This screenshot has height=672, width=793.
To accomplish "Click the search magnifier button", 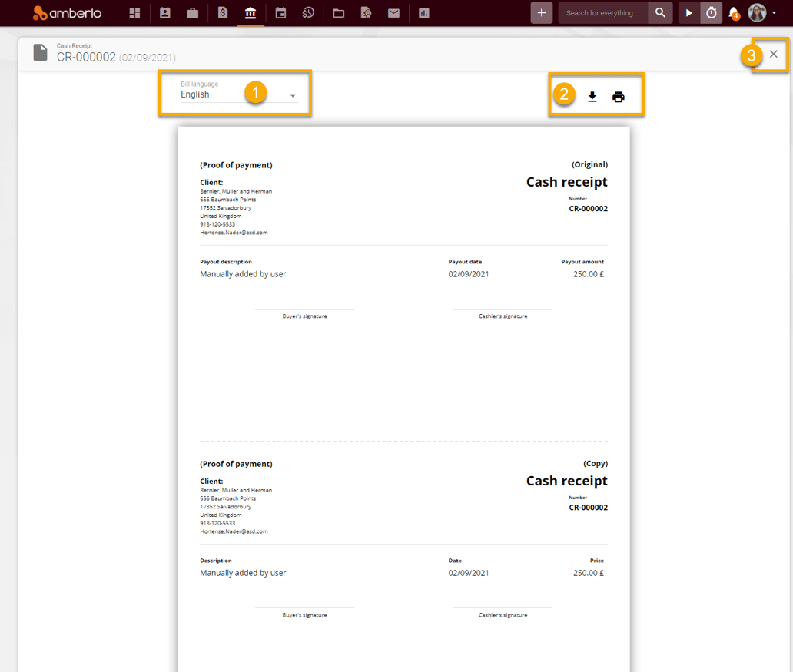I will (659, 13).
